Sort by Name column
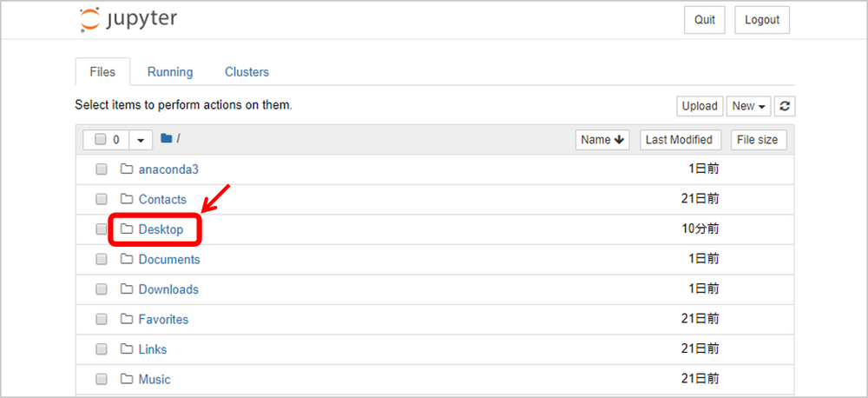 [x=603, y=140]
